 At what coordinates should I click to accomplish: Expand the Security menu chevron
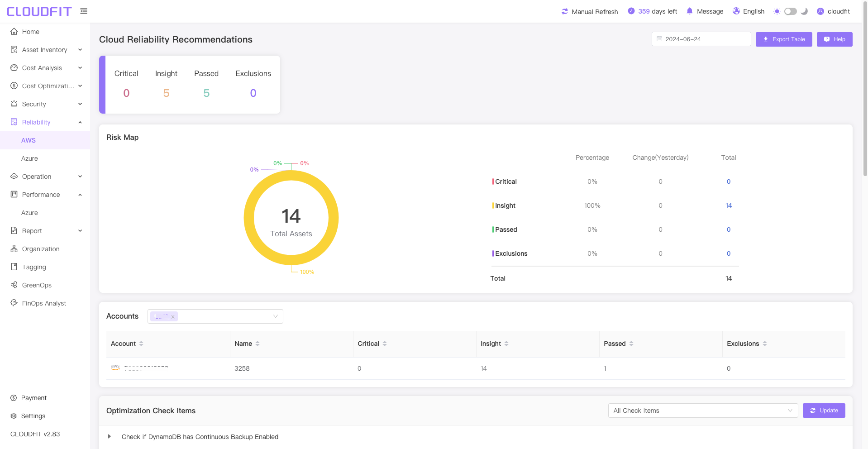click(x=80, y=104)
